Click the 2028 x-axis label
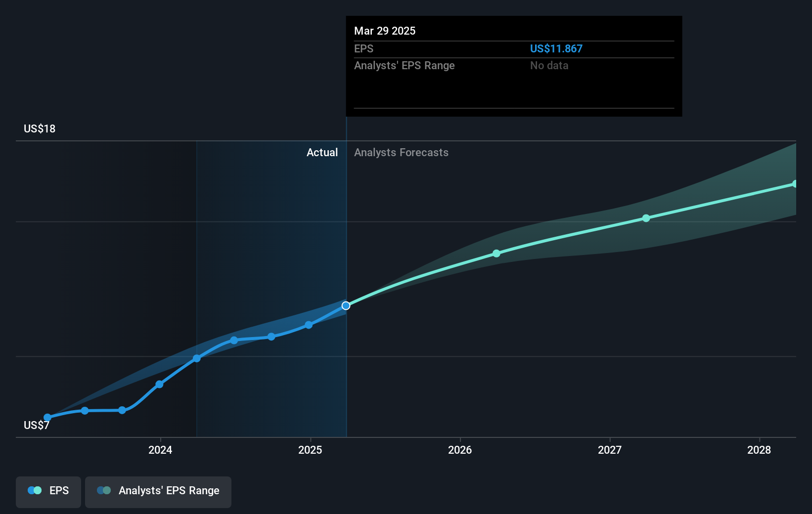Image resolution: width=812 pixels, height=514 pixels. (x=759, y=450)
